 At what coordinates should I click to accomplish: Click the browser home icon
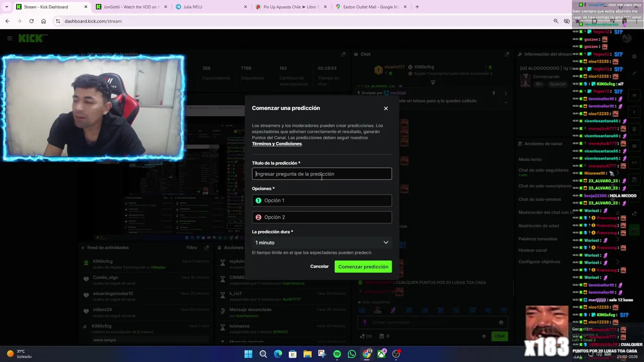point(43,21)
